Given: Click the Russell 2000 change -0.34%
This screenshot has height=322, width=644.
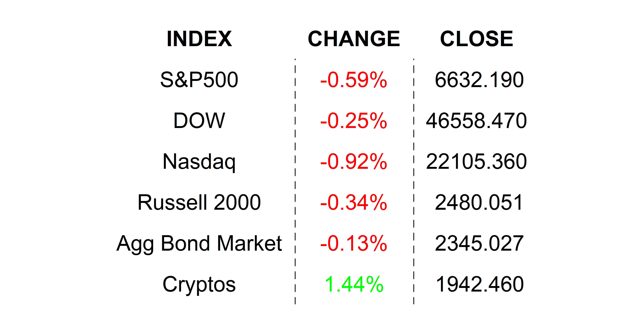Looking at the screenshot, I should click(x=354, y=202).
